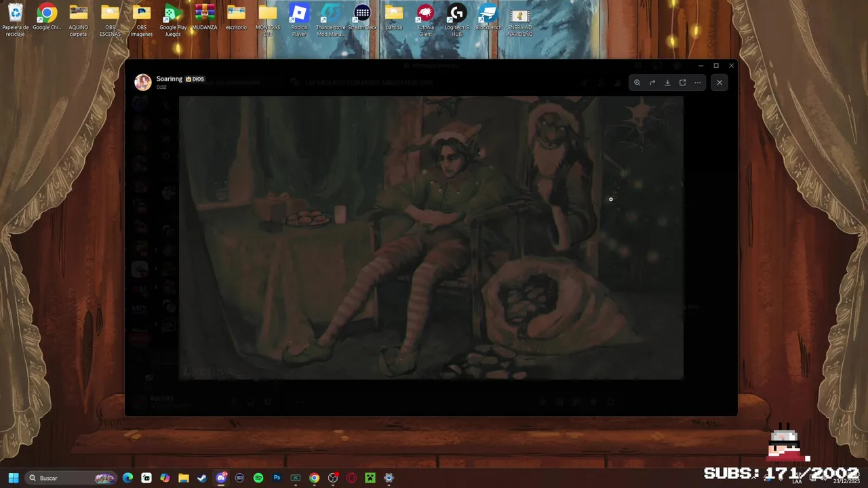The width and height of the screenshot is (868, 488).
Task: Open Steam from the taskbar
Action: (x=202, y=478)
